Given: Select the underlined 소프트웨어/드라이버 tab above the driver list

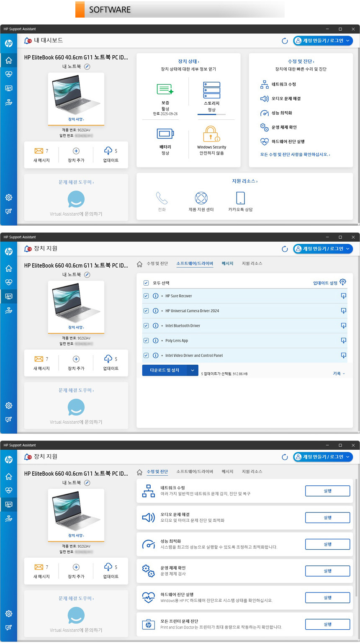Looking at the screenshot, I should [195, 264].
